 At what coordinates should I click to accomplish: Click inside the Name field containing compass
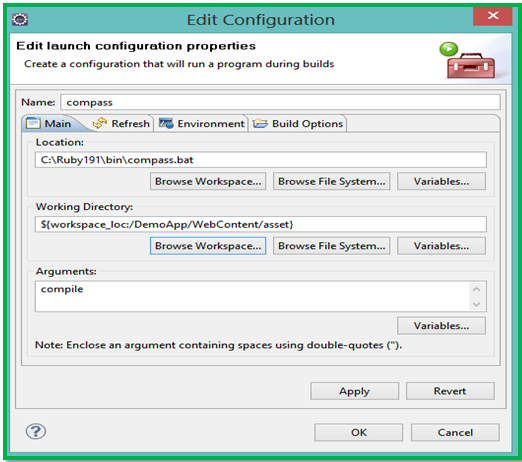(280, 102)
